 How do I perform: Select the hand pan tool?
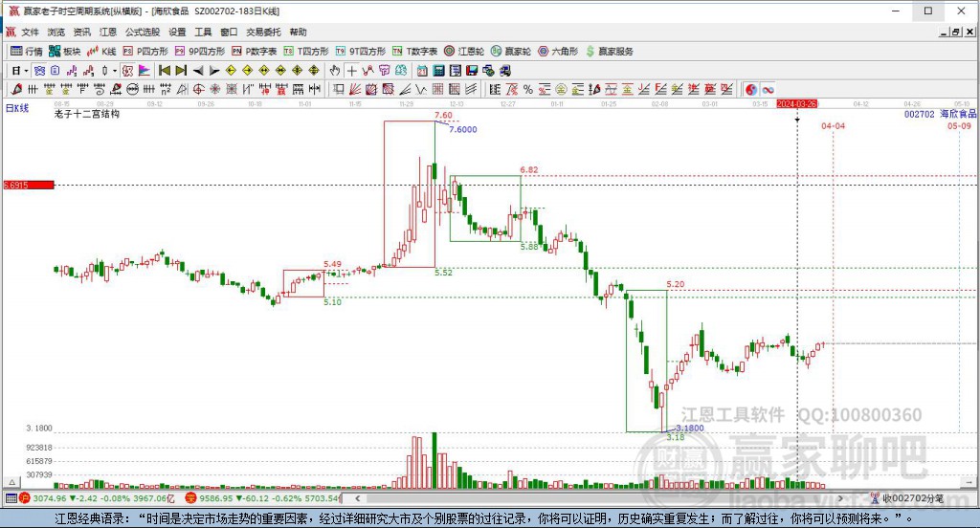pyautogui.click(x=335, y=71)
